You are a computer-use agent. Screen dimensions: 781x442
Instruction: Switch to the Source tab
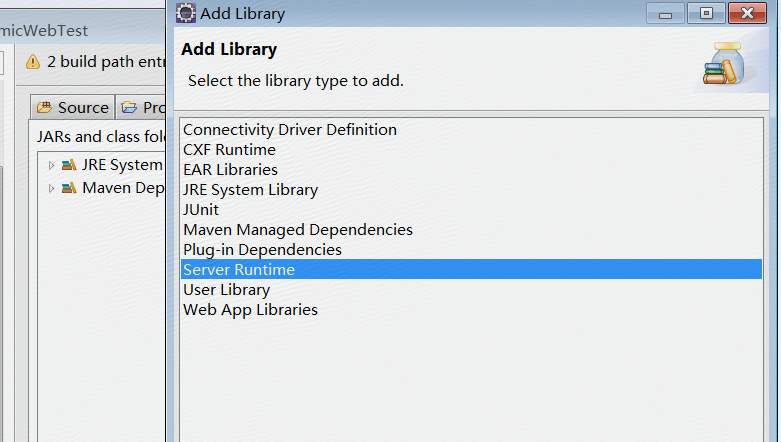pos(73,107)
